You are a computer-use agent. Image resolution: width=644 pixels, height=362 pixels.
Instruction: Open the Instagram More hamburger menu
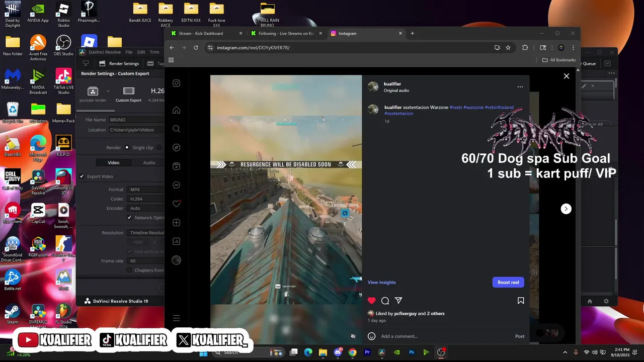(176, 318)
